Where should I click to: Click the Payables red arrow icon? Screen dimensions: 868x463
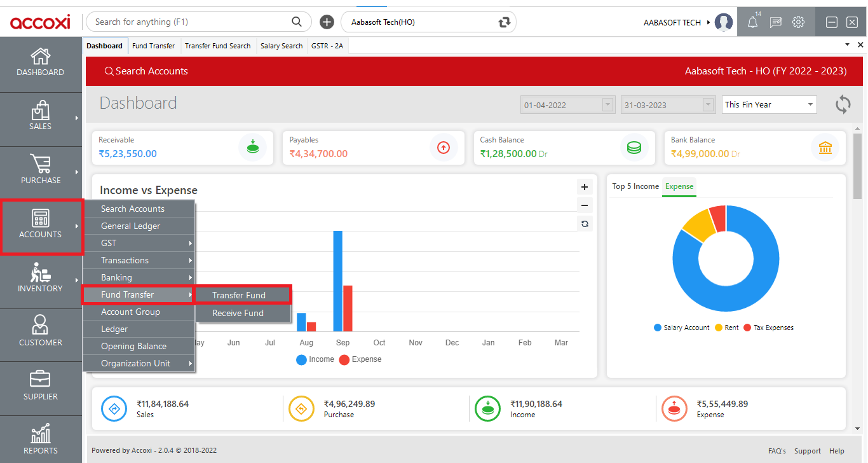[x=444, y=148]
